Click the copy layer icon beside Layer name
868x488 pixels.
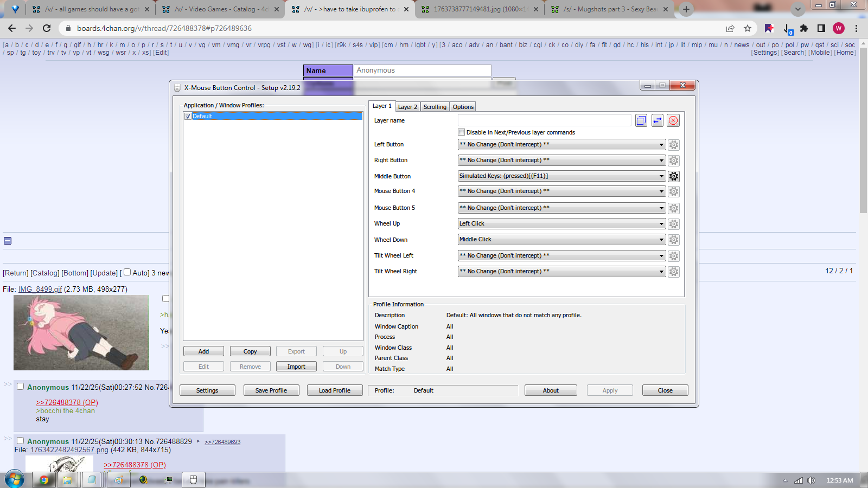(641, 120)
